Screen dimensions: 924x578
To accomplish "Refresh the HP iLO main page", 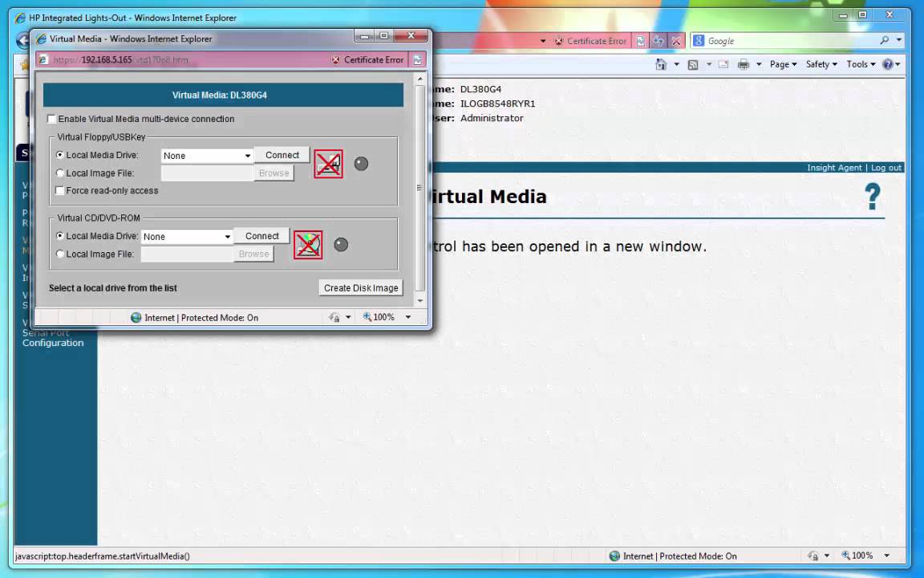I will tap(659, 41).
